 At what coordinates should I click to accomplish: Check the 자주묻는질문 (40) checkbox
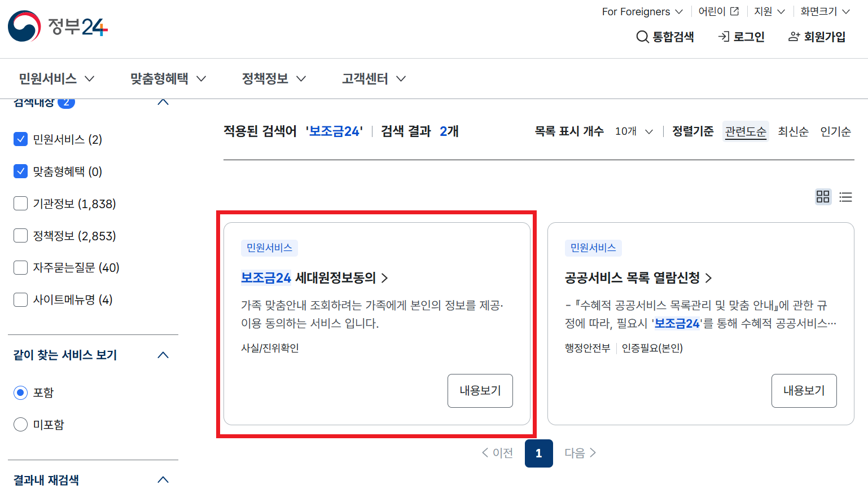20,267
